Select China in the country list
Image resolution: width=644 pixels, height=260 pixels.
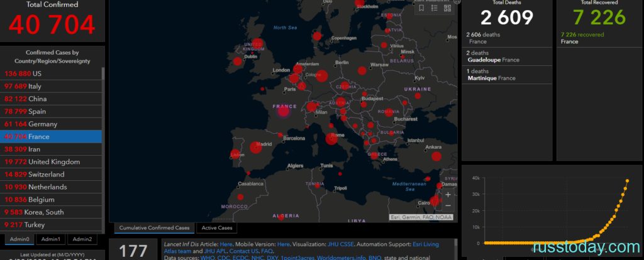(x=51, y=99)
